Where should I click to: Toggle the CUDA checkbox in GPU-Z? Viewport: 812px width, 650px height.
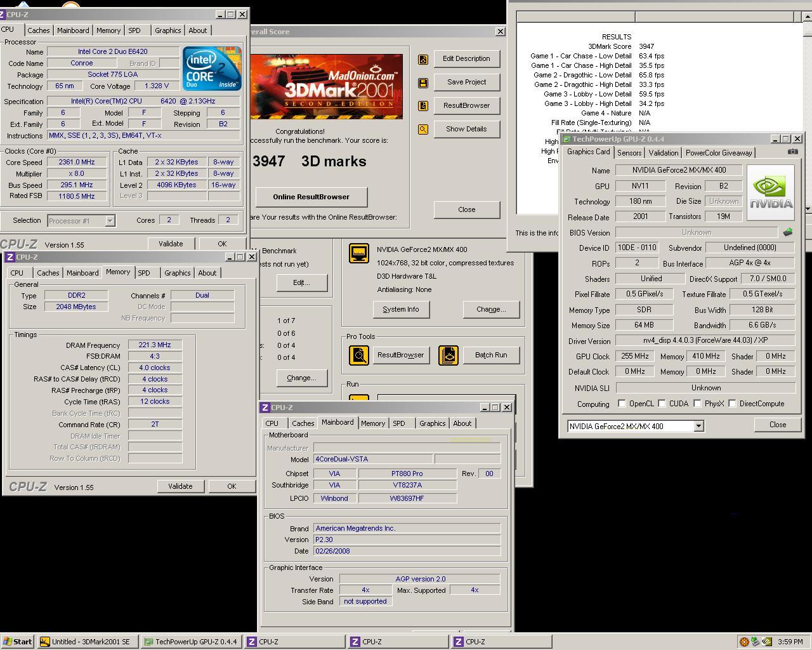click(662, 404)
